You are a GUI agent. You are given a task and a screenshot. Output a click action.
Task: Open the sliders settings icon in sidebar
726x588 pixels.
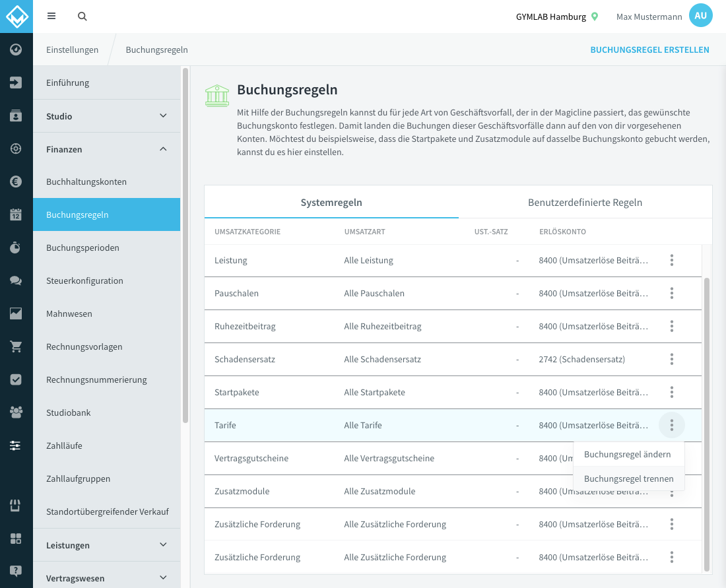(x=16, y=445)
